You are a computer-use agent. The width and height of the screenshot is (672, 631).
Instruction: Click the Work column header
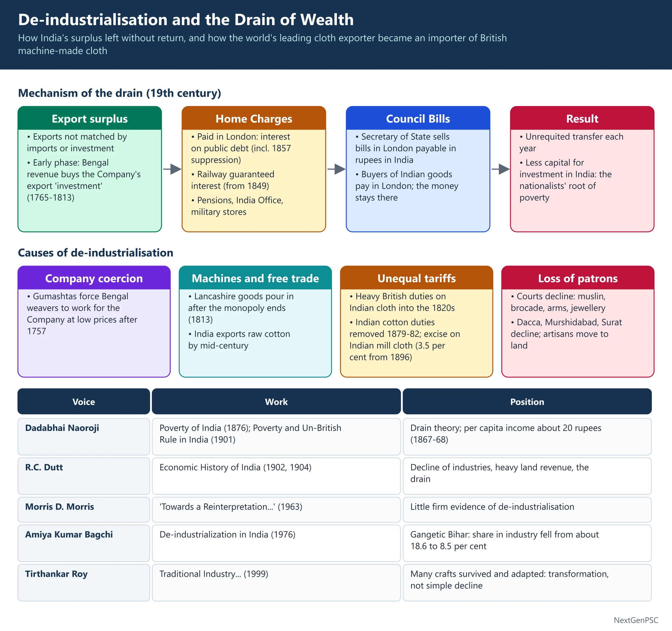pos(276,402)
